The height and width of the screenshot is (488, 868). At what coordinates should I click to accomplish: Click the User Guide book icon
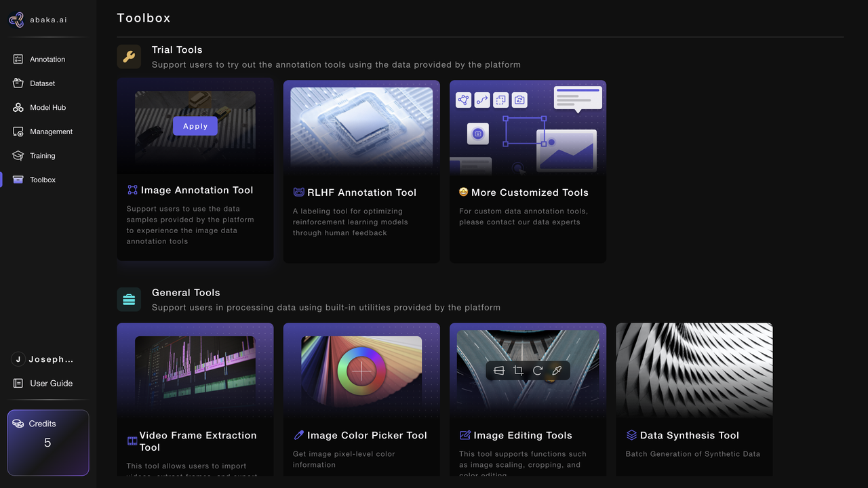point(18,384)
